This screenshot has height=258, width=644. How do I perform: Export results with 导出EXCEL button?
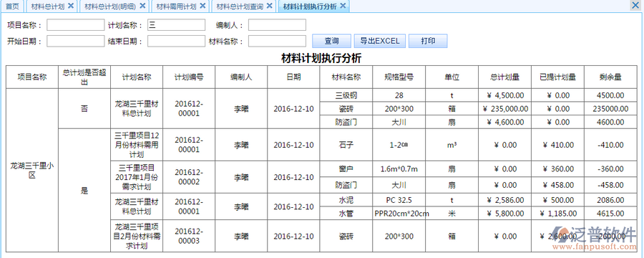coord(380,41)
